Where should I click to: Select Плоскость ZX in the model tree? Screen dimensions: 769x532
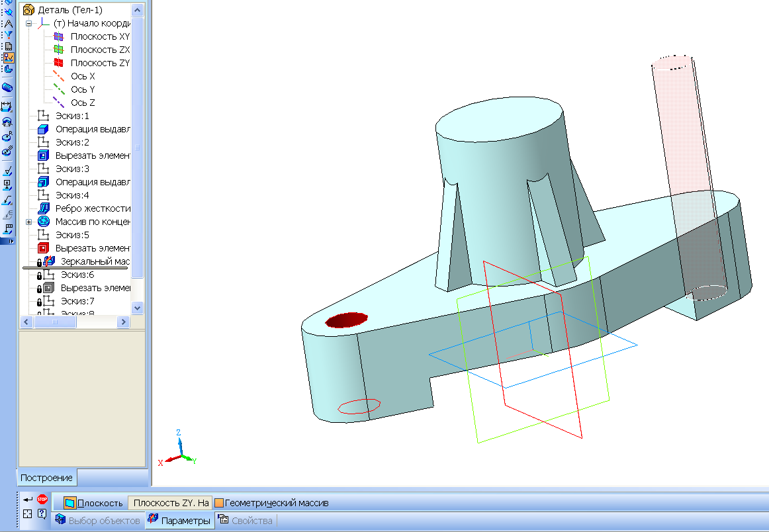pyautogui.click(x=100, y=50)
